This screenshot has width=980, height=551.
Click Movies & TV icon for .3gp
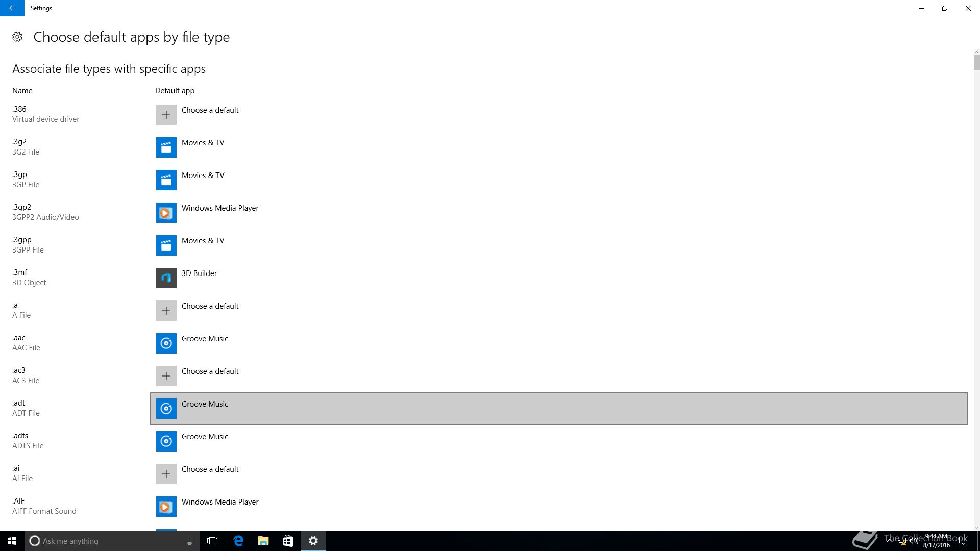tap(166, 180)
